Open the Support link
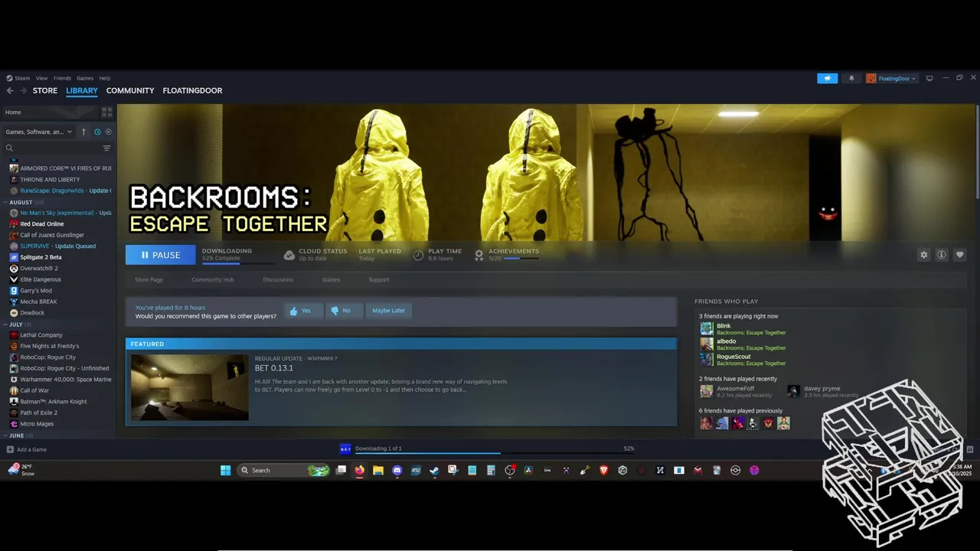980x551 pixels. point(379,280)
